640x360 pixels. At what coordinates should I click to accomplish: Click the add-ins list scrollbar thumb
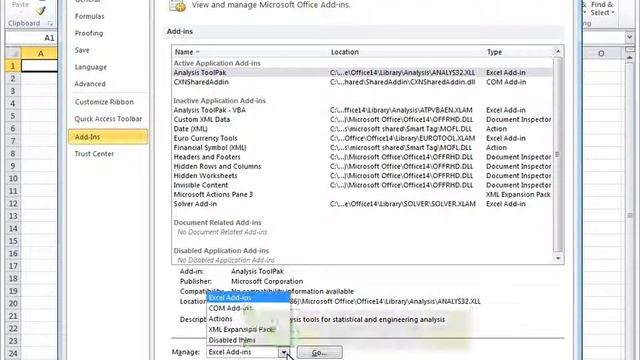click(558, 154)
